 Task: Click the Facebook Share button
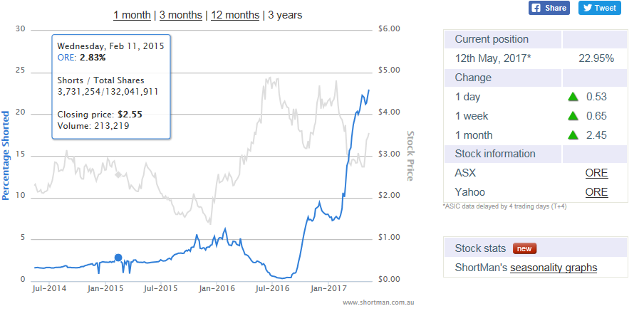(549, 8)
